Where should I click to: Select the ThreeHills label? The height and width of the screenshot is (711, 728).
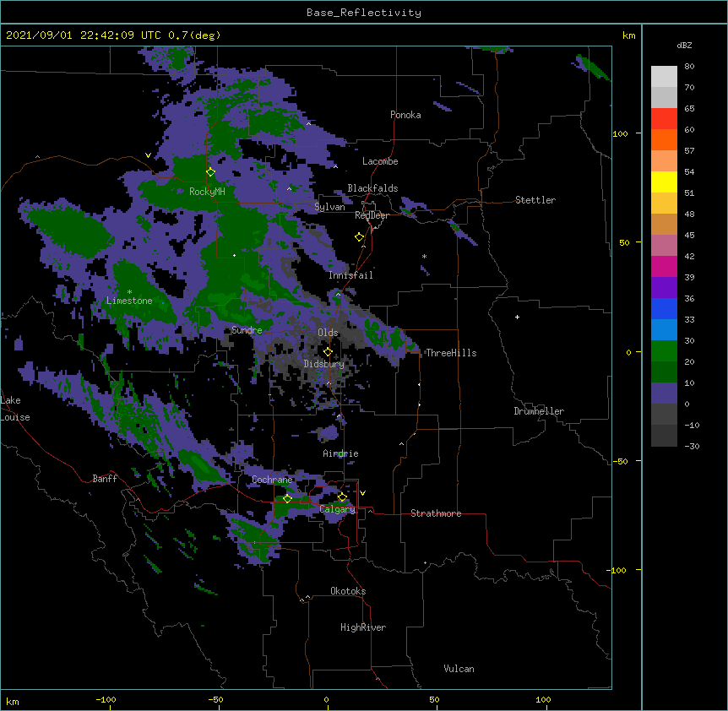tap(451, 353)
